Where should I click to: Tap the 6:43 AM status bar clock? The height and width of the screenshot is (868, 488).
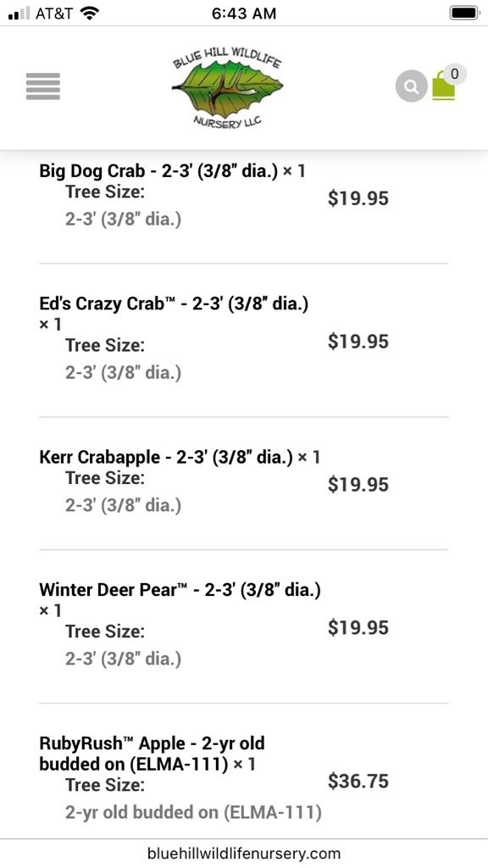click(x=244, y=14)
